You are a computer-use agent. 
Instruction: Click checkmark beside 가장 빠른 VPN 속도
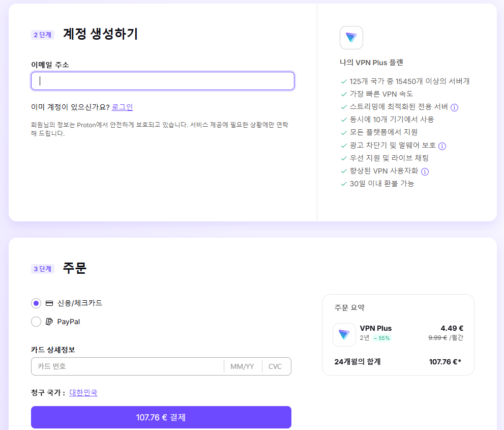tap(344, 94)
